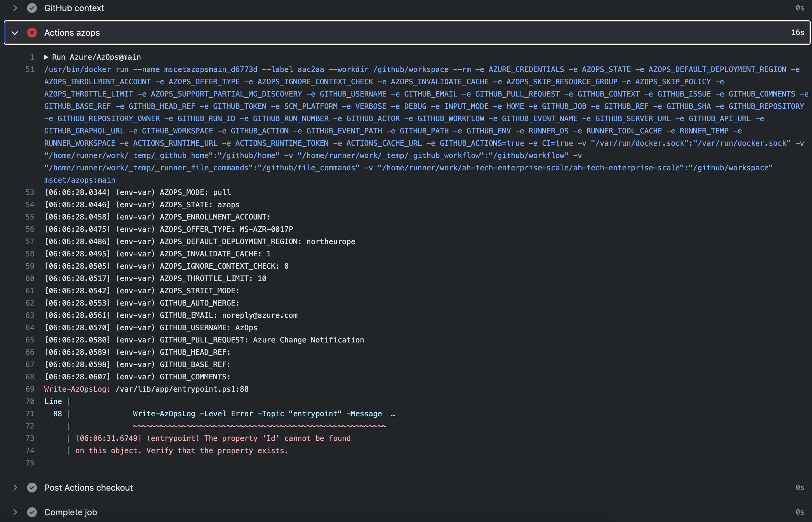Expand the Post Actions checkout step
Screen dimensions: 812x522
(x=15, y=488)
